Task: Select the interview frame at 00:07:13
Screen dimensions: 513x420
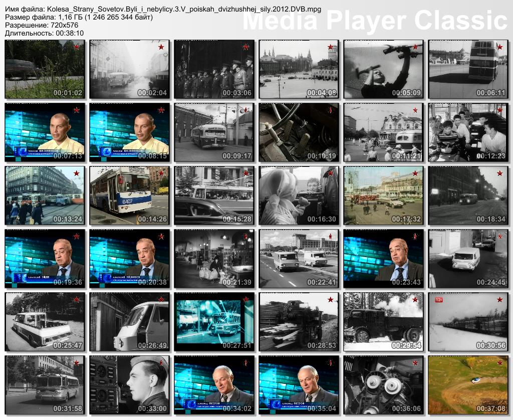Action: [45, 132]
